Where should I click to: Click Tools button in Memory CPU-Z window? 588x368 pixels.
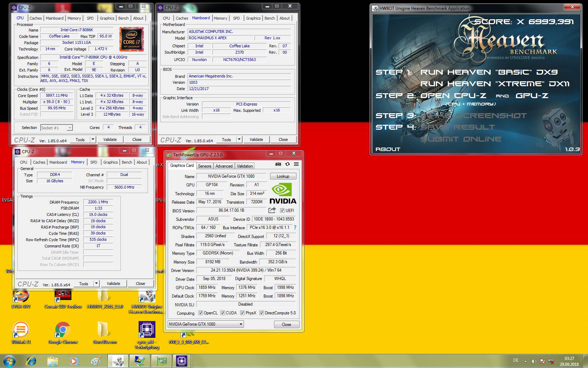coord(84,284)
